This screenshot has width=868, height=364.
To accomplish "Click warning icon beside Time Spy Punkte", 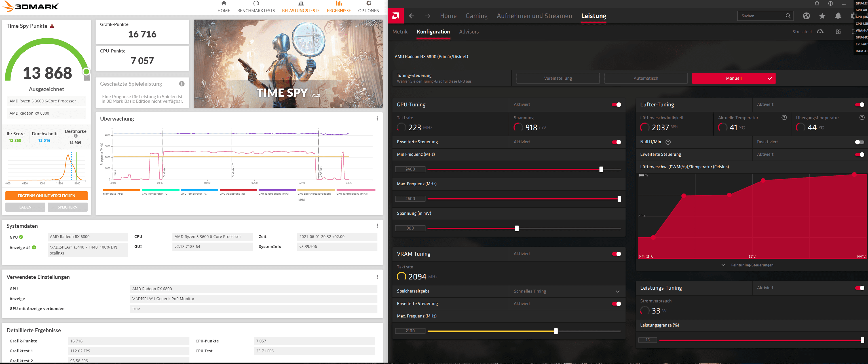I will point(52,26).
